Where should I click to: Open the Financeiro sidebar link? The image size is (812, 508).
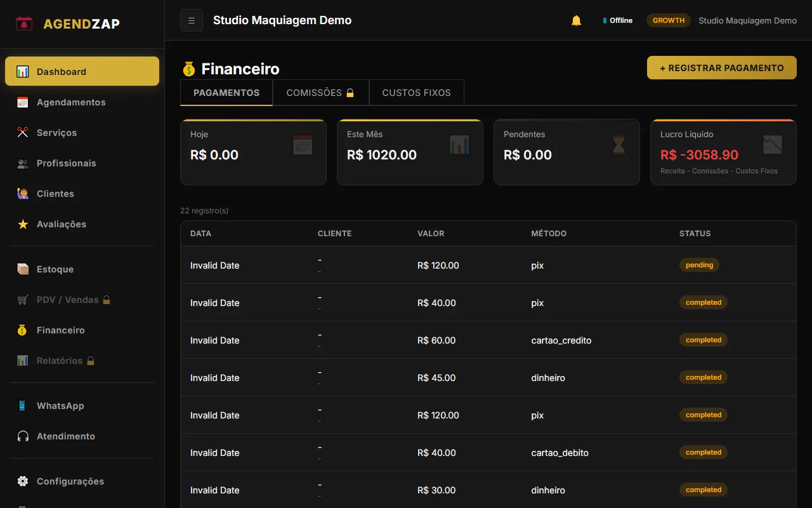click(x=60, y=330)
